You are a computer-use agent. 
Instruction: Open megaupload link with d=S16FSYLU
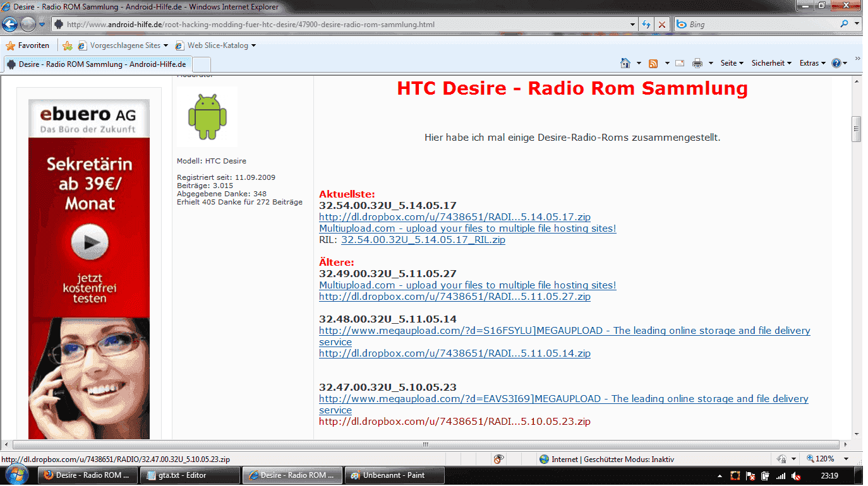click(564, 331)
